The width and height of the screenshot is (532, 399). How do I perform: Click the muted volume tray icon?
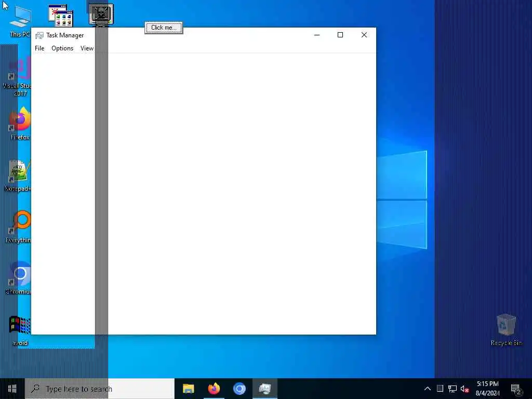[x=464, y=389]
